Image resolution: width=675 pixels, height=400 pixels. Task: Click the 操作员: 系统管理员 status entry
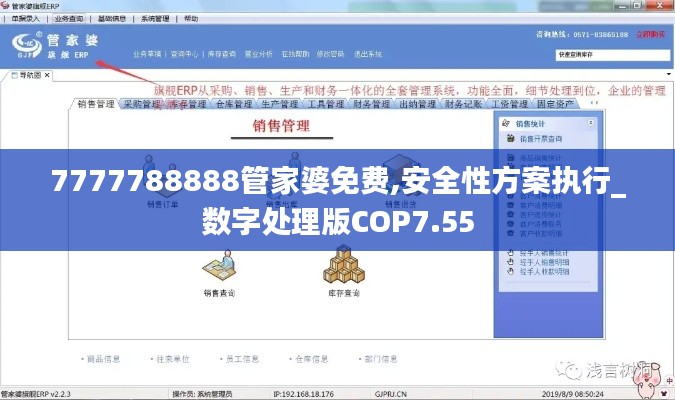point(202,394)
